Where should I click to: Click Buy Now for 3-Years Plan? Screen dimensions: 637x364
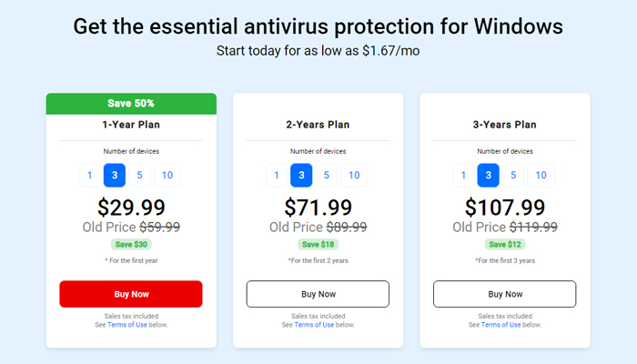tap(504, 294)
